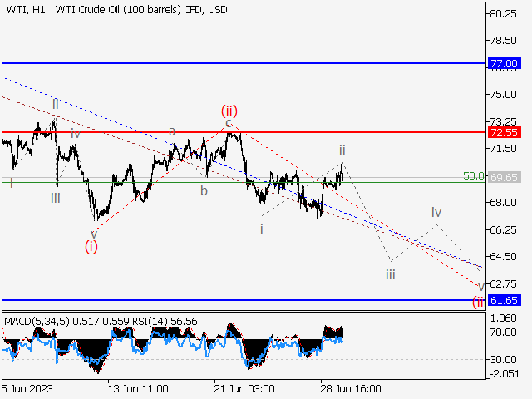Select the blue 77.00 price label
The width and height of the screenshot is (532, 399).
(505, 63)
